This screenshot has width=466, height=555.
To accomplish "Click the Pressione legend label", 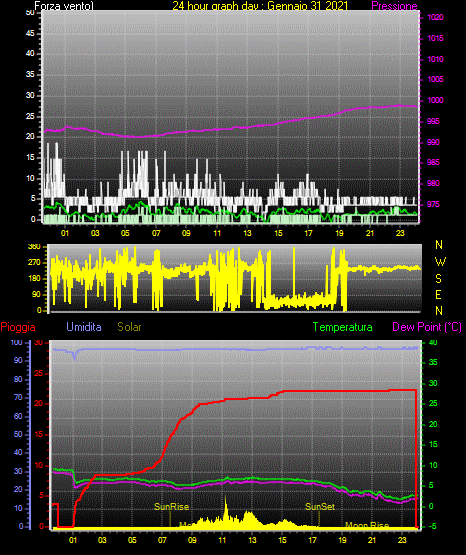I will coord(394,6).
